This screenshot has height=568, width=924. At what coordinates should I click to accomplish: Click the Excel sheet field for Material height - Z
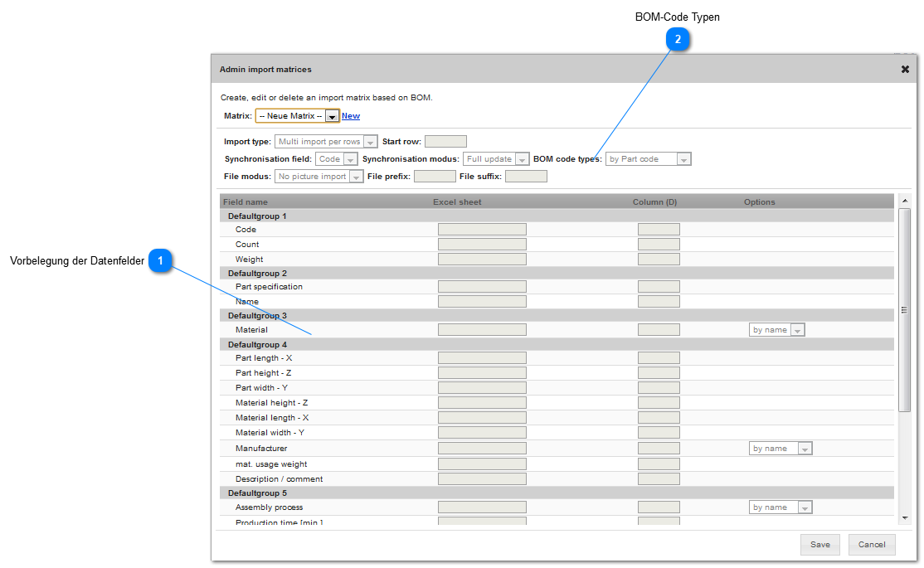point(482,402)
